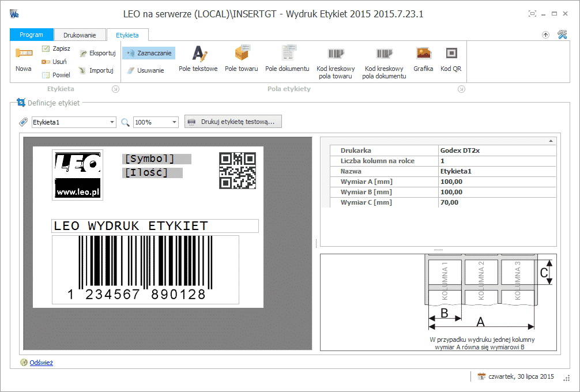
Task: Collapse the ribbon with up-arrow icon
Action: 545,35
